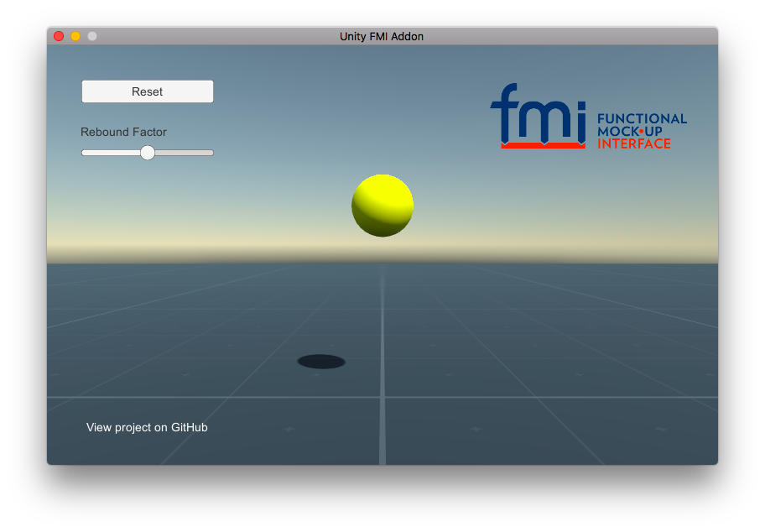Image resolution: width=765 pixels, height=532 pixels.
Task: Open the View project on GitHub link
Action: pyautogui.click(x=147, y=428)
